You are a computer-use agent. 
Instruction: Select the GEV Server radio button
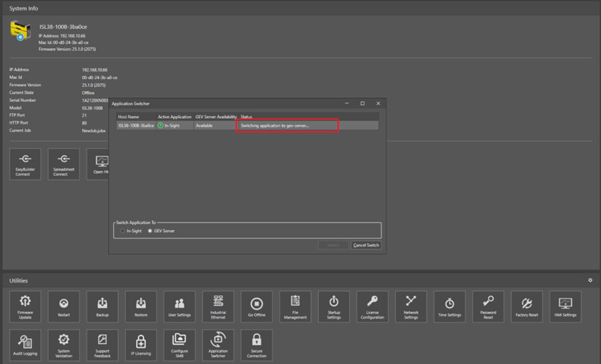click(150, 231)
